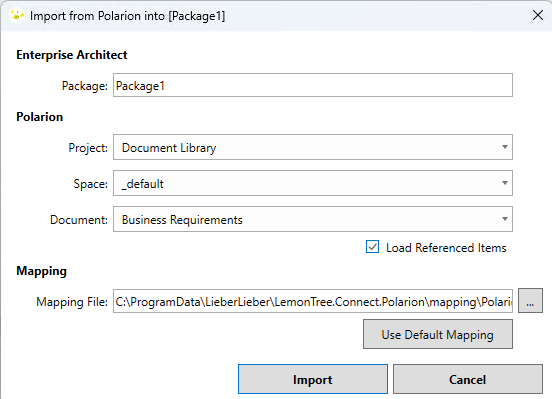Screen dimensions: 552x399
Task: Click the Import button
Action: [x=313, y=379]
